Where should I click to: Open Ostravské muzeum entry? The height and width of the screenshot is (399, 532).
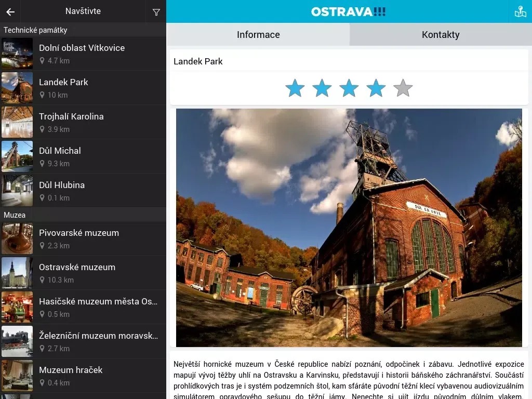[83, 273]
